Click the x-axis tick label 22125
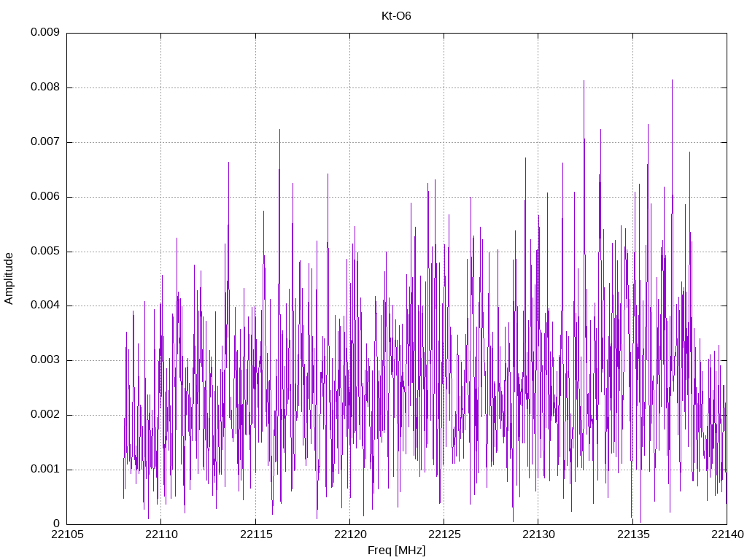Viewport: 747px width, 560px height. click(x=444, y=534)
